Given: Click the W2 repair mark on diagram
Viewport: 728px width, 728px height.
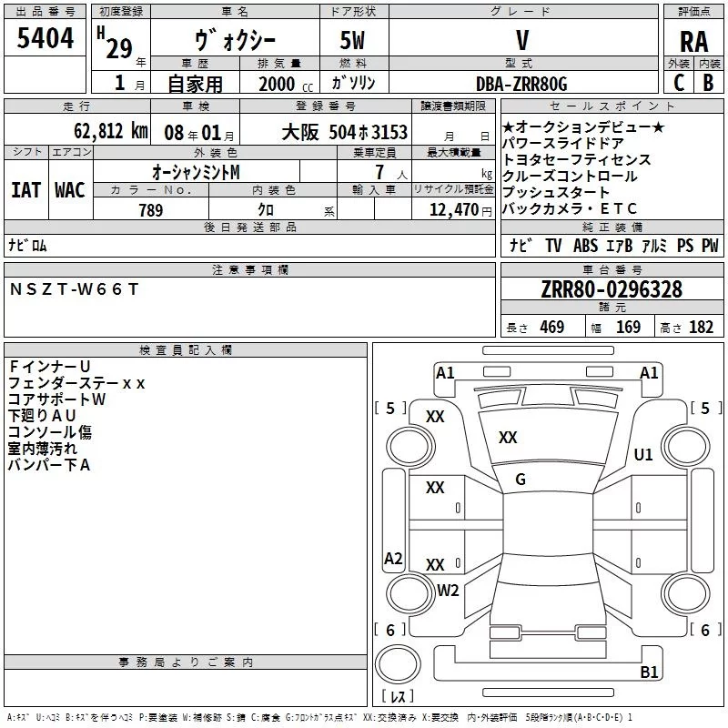Looking at the screenshot, I should (448, 591).
